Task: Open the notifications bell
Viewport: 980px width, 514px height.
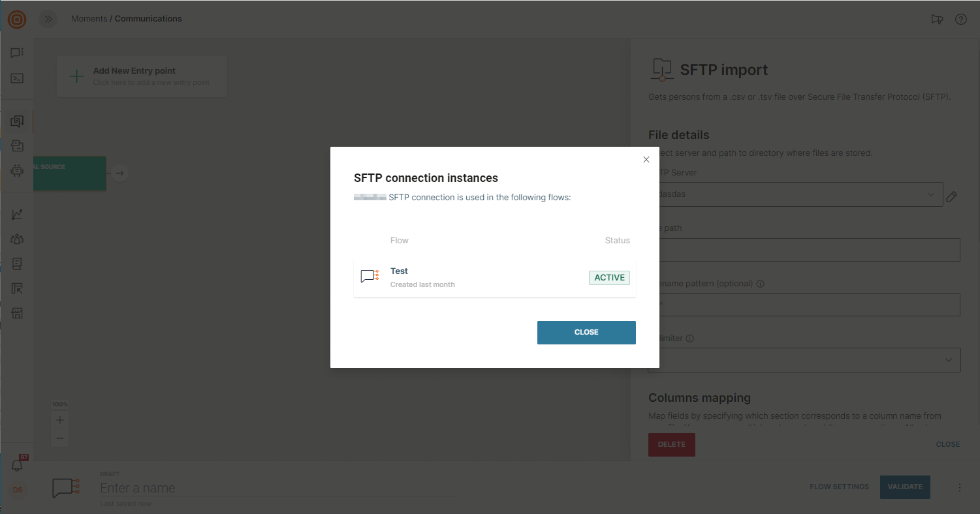Action: [17, 465]
